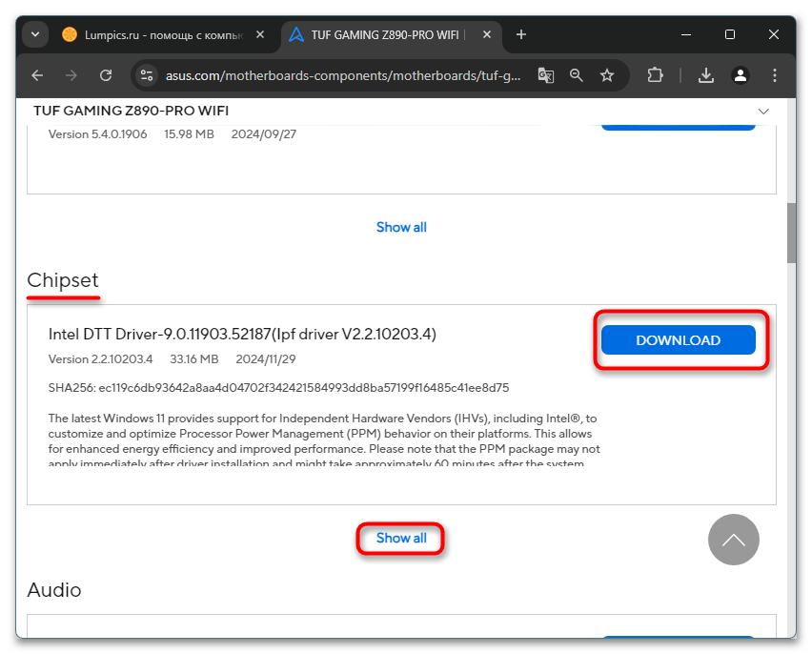812x654 pixels.
Task: Click the Audio section heading
Action: click(x=54, y=590)
